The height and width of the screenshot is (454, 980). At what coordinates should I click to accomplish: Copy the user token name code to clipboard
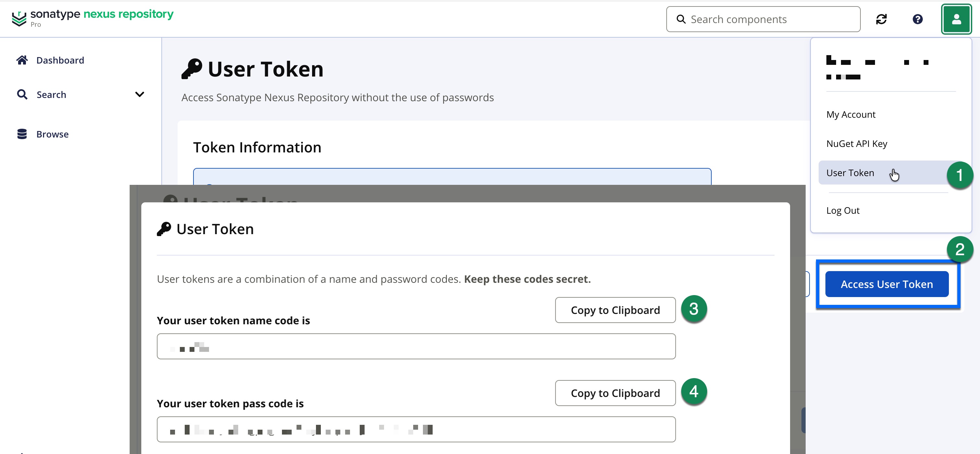click(x=615, y=310)
